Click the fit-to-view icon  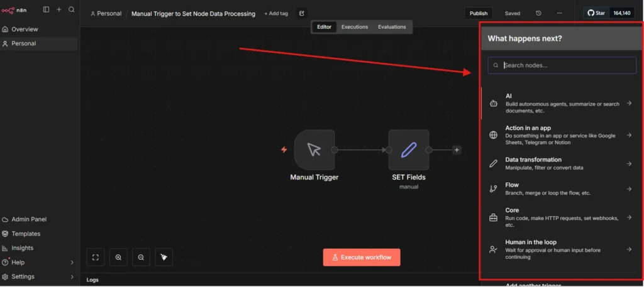pyautogui.click(x=96, y=257)
